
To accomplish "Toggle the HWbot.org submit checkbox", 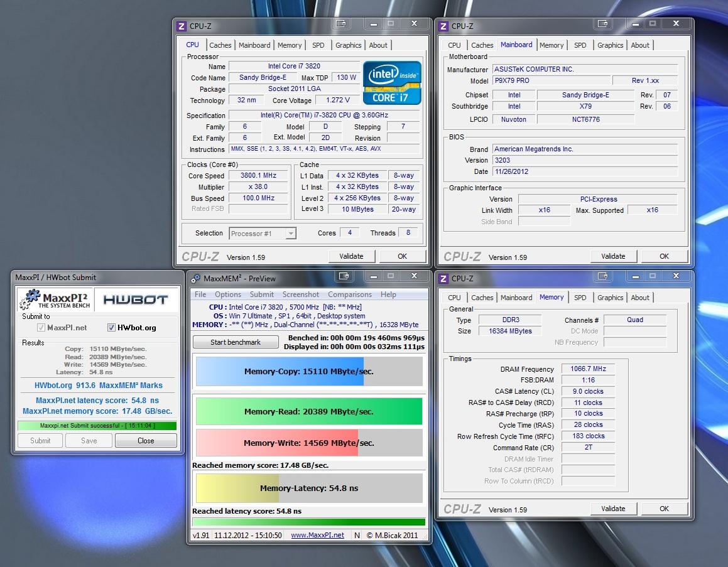I will click(x=111, y=328).
